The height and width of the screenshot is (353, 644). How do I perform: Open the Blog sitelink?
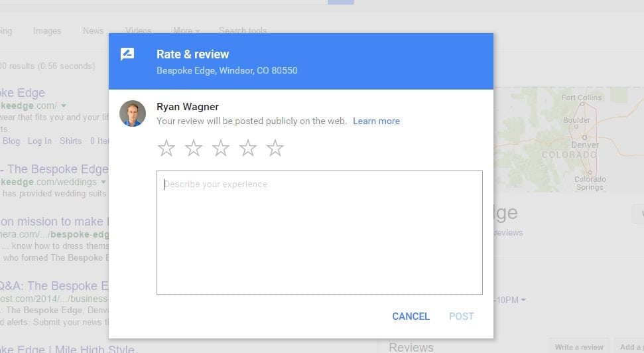[11, 141]
